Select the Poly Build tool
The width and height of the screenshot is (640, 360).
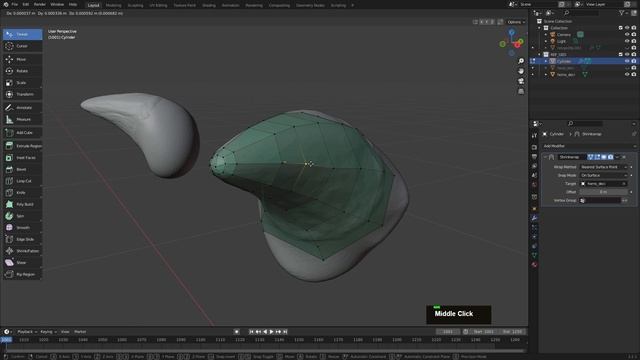tap(22, 204)
